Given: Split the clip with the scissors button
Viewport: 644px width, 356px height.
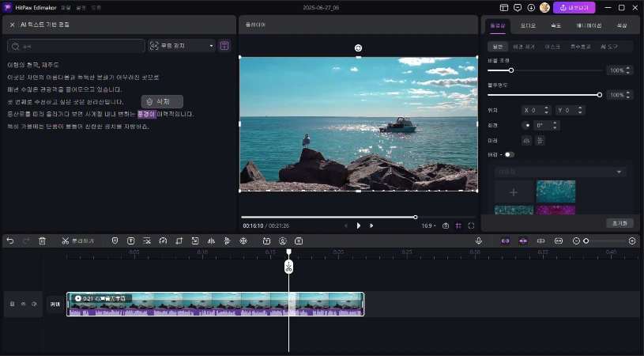Looking at the screenshot, I should pyautogui.click(x=77, y=241).
